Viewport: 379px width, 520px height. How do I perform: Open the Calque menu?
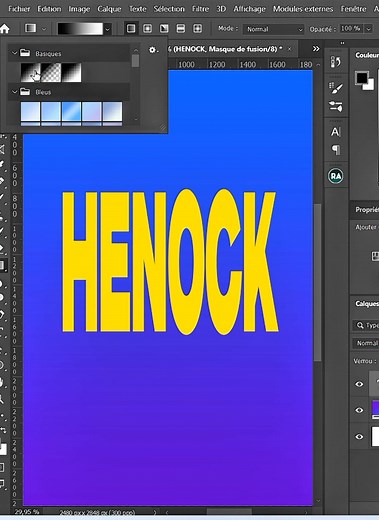point(109,9)
